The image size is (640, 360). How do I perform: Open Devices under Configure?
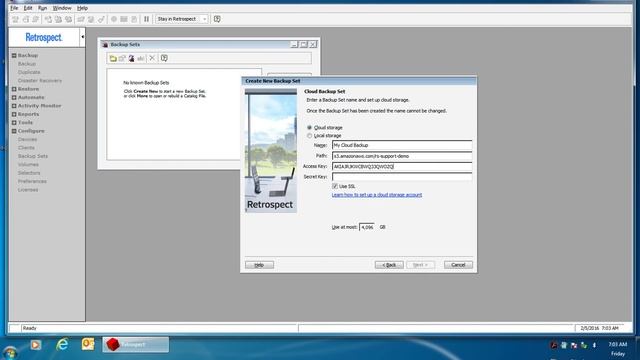[x=27, y=140]
